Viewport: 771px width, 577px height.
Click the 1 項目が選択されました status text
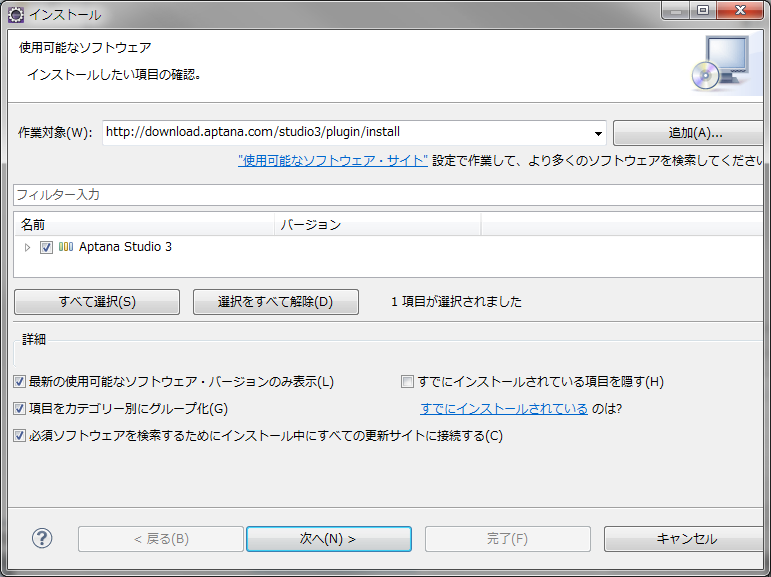click(x=456, y=302)
